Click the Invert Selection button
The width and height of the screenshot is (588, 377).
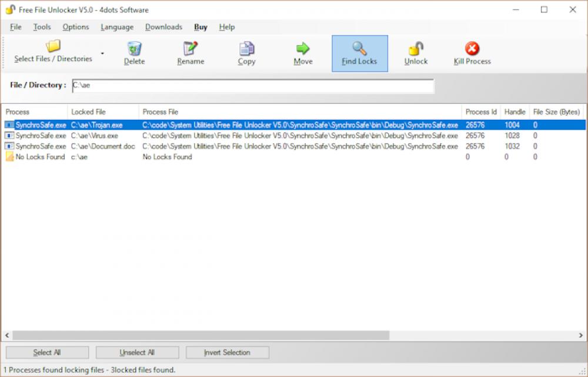click(x=227, y=352)
